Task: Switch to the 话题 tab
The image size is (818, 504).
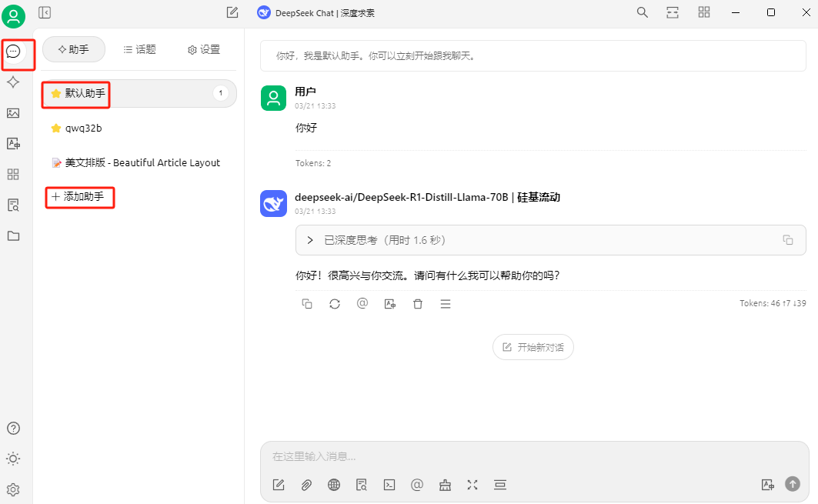Action: pos(140,49)
